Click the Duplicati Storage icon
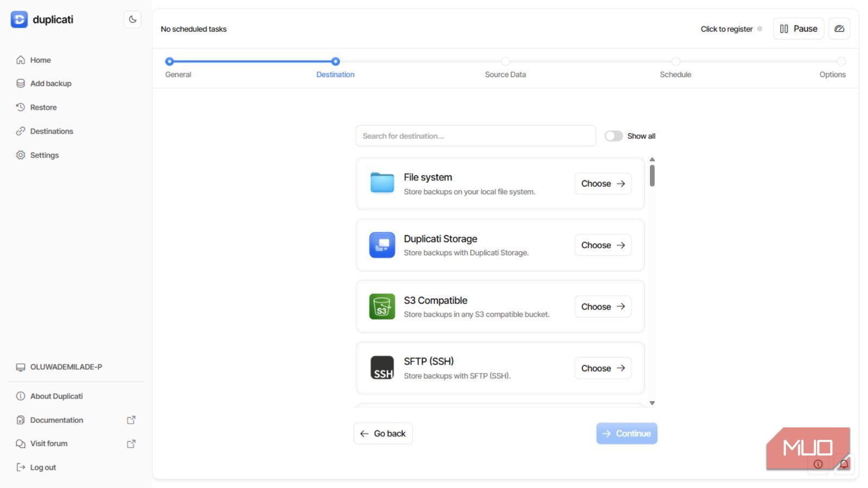The width and height of the screenshot is (868, 488). coord(382,245)
